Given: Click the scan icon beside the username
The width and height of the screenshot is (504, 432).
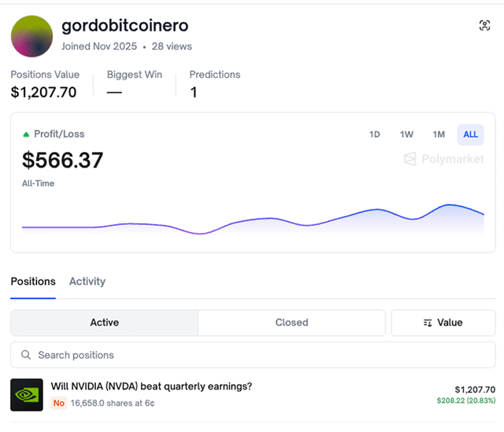Looking at the screenshot, I should [484, 26].
